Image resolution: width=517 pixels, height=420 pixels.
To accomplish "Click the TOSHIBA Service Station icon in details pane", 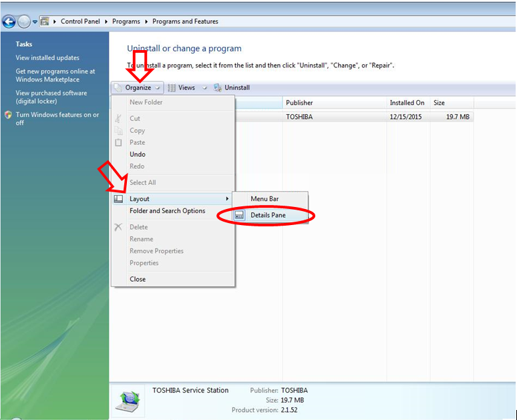I will 128,399.
